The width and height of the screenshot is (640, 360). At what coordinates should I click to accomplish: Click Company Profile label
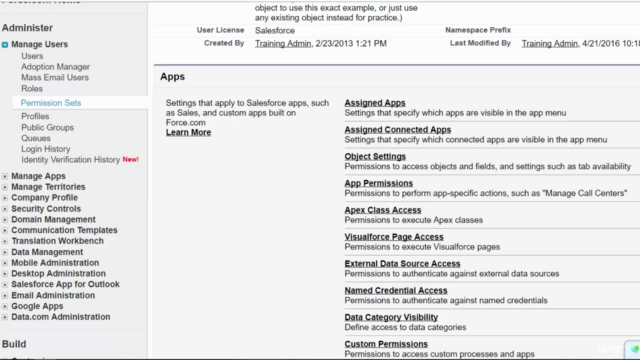point(44,198)
